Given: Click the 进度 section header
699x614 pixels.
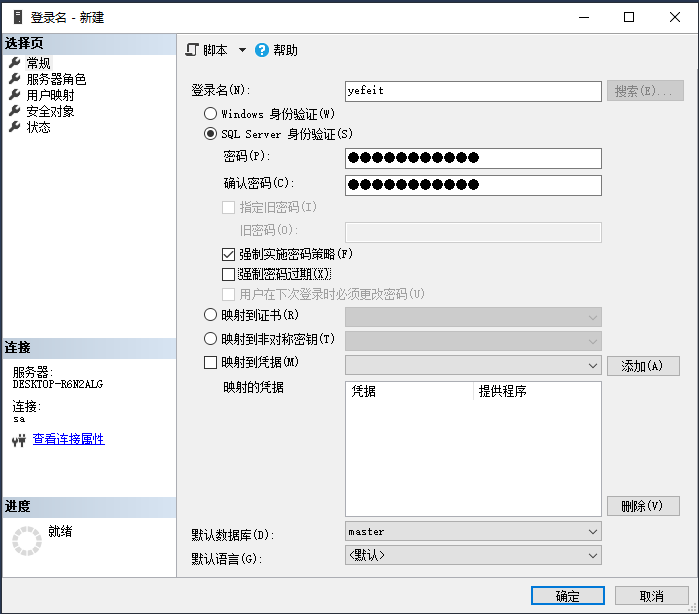Looking at the screenshot, I should click(89, 507).
